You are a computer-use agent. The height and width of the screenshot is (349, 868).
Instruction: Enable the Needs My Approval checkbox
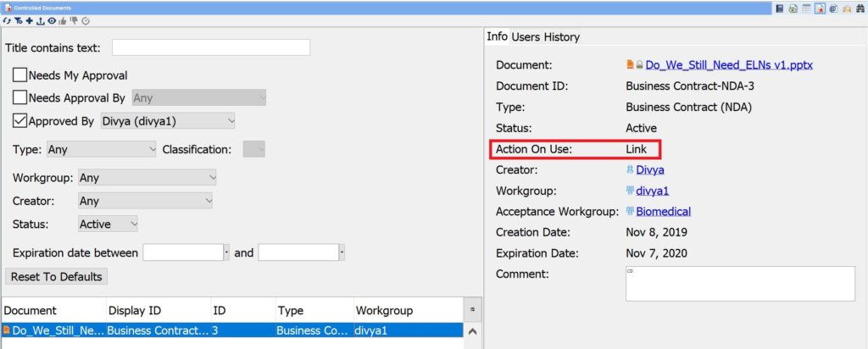click(20, 75)
